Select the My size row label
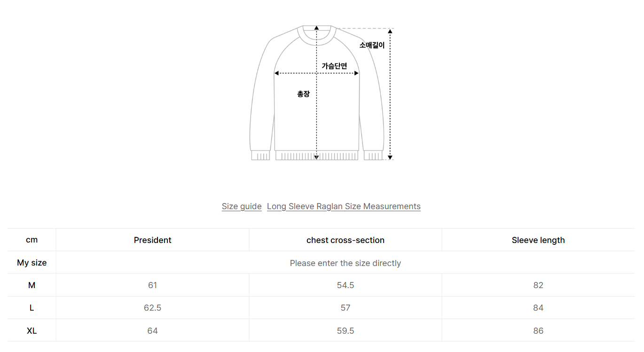The width and height of the screenshot is (644, 352). [x=31, y=263]
